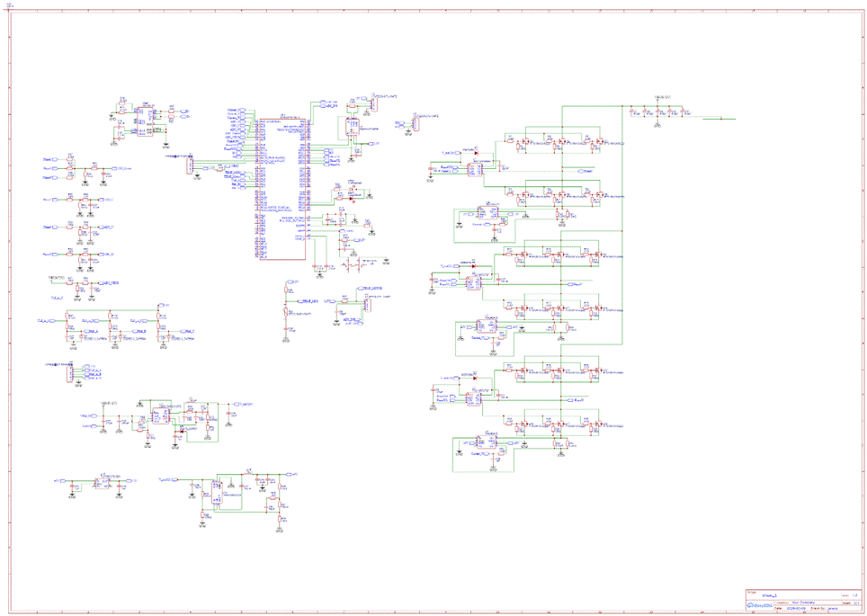Click the EasyEDA logo in the title block

point(760,605)
